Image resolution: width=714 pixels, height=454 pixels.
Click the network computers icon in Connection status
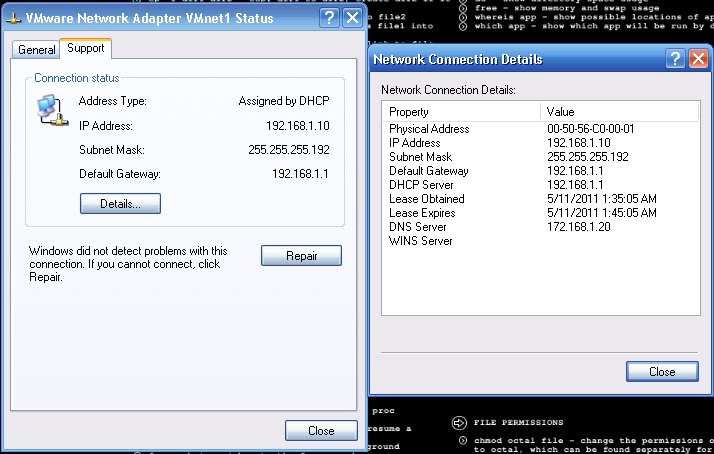click(52, 110)
